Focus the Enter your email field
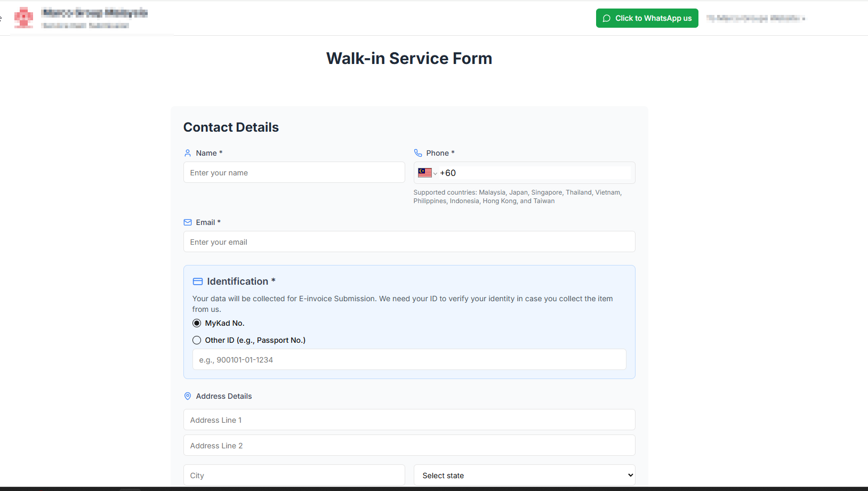 pos(409,242)
